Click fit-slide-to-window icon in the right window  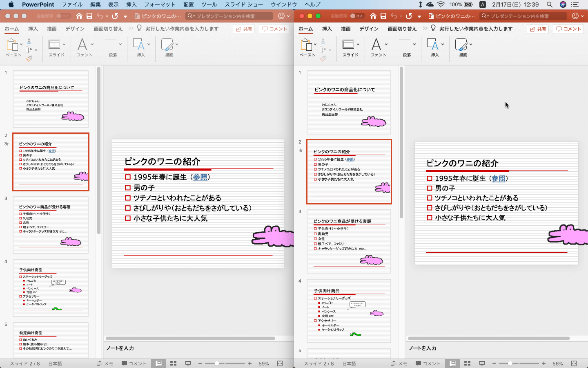tap(574, 364)
